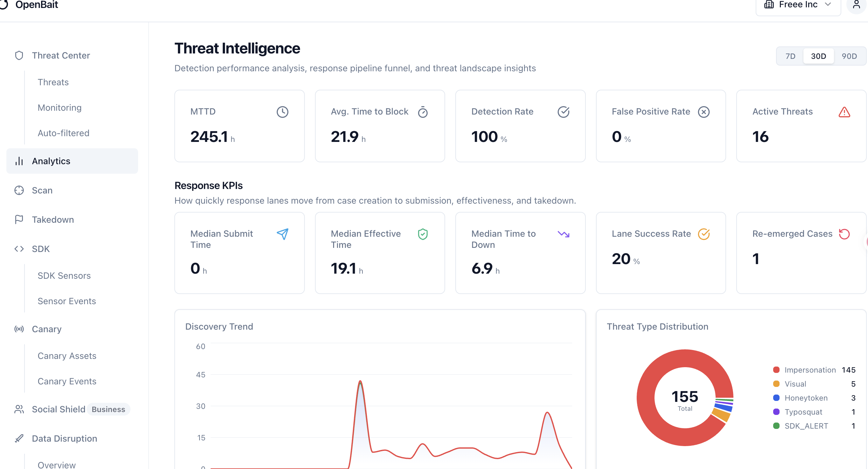Open the Sensor Events link

(x=67, y=301)
